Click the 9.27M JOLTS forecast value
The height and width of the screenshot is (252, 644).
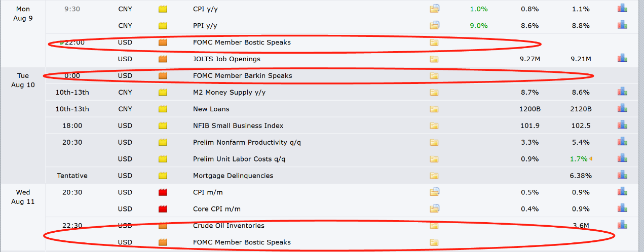[x=530, y=59]
